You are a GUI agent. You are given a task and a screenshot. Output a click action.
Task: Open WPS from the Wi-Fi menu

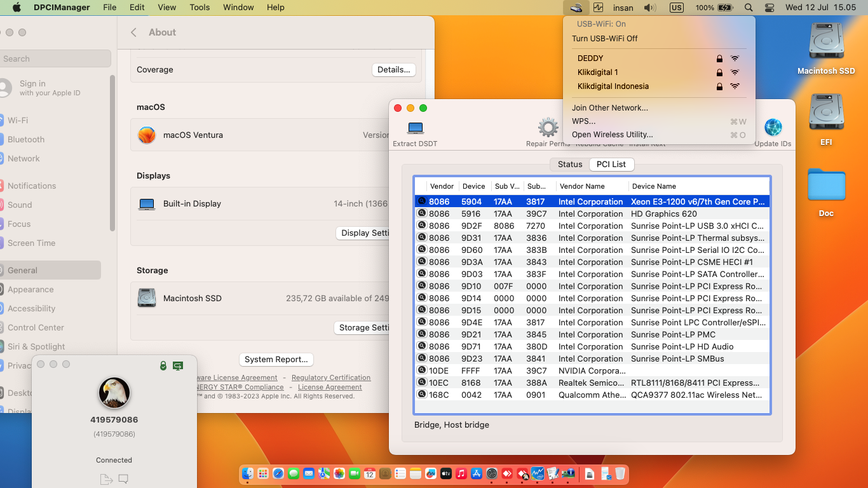(x=583, y=121)
